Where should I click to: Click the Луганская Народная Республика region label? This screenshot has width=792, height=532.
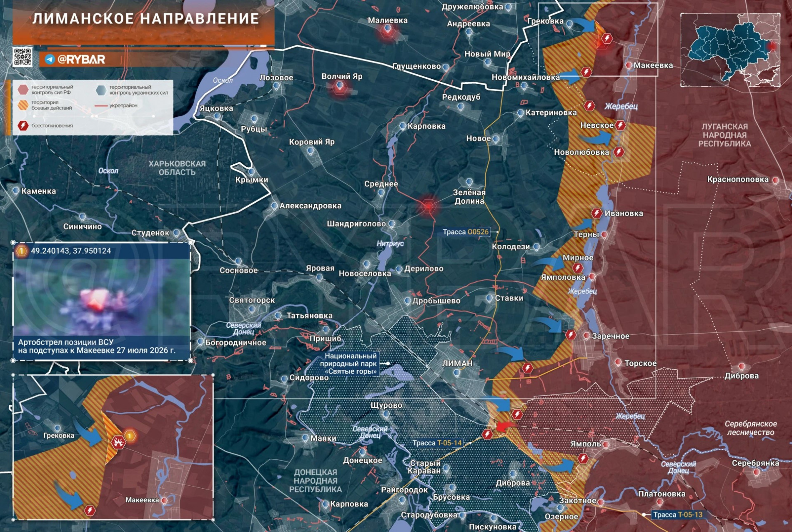[x=724, y=135]
